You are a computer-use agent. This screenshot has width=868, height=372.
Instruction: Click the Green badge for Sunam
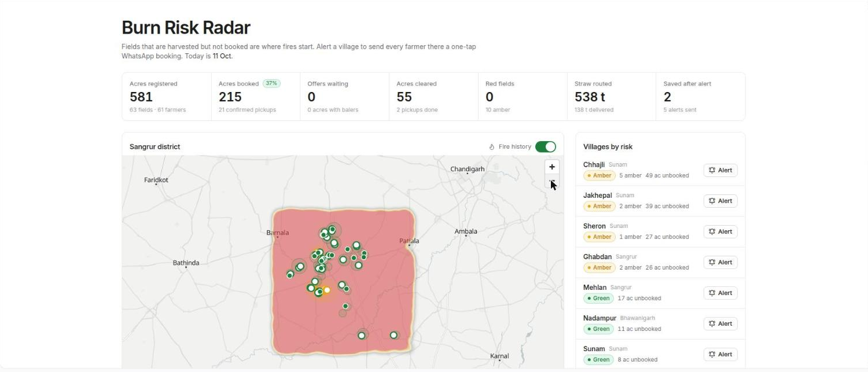[598, 359]
